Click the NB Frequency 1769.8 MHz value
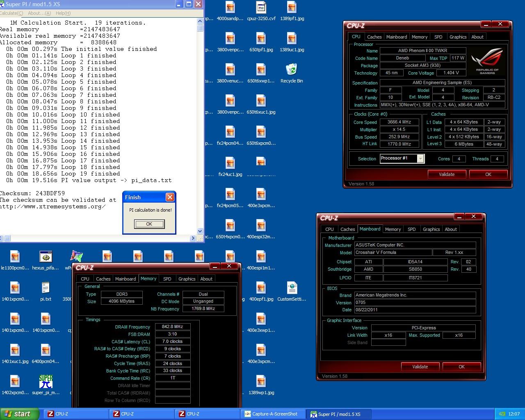The image size is (525, 420). point(203,309)
